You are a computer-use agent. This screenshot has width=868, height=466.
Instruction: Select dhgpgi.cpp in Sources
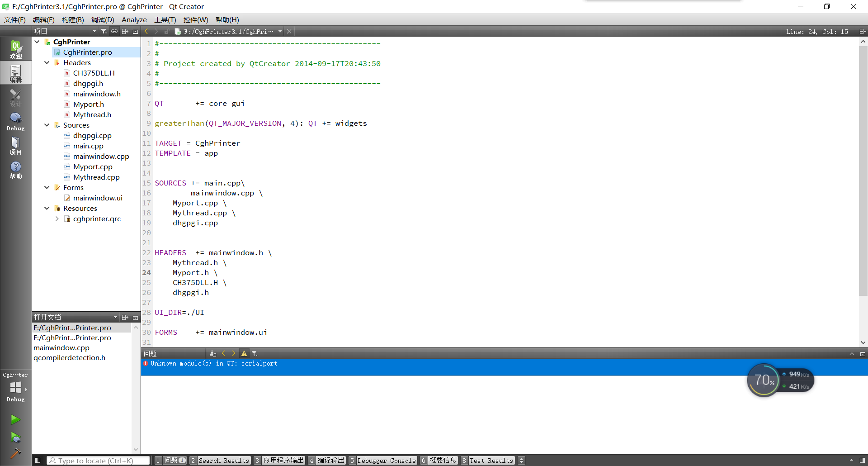92,135
